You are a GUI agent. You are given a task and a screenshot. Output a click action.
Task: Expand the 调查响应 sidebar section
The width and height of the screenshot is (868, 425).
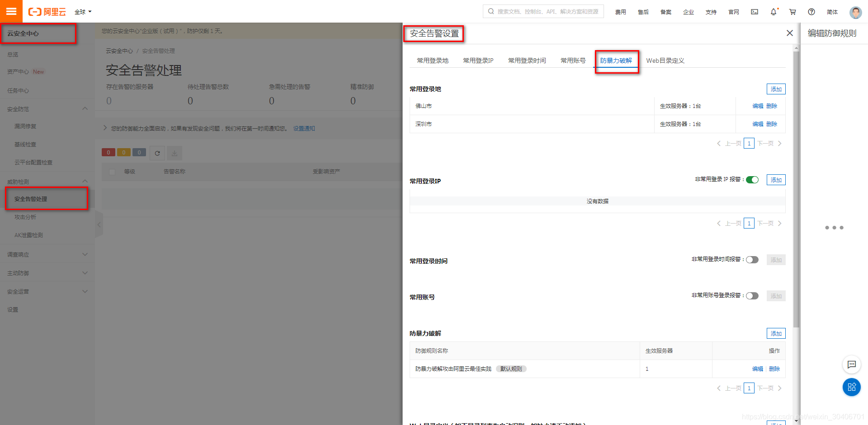pos(85,255)
